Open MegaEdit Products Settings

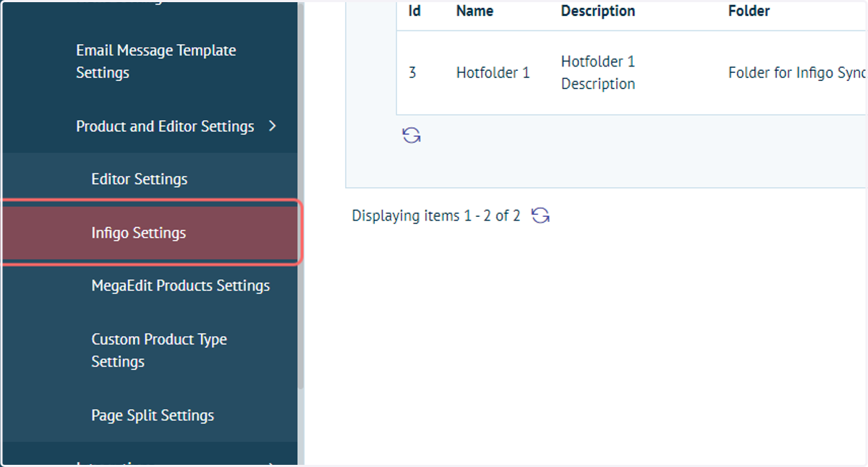(180, 286)
